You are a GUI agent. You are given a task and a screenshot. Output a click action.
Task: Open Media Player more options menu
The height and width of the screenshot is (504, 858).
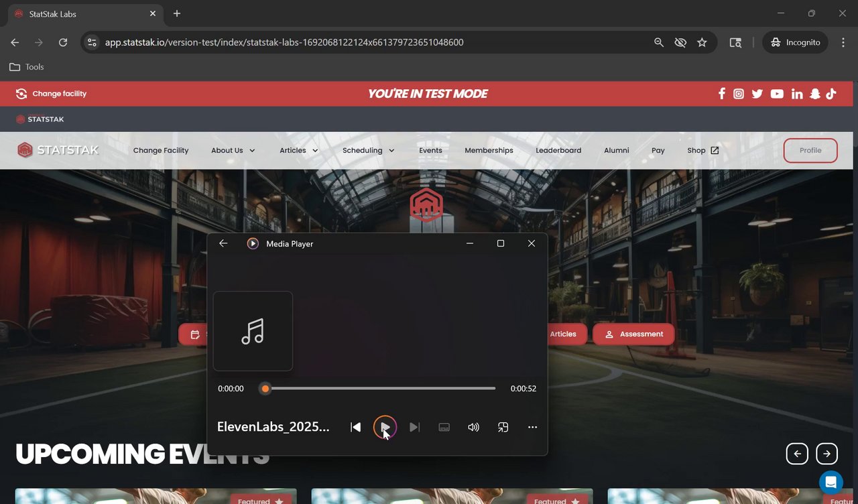pos(532,427)
